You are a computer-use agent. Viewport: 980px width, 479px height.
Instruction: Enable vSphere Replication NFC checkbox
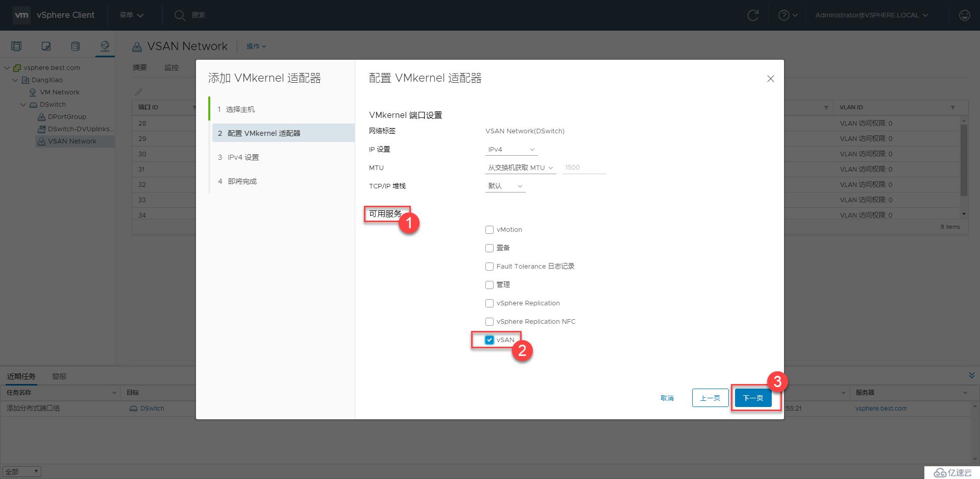pos(489,322)
